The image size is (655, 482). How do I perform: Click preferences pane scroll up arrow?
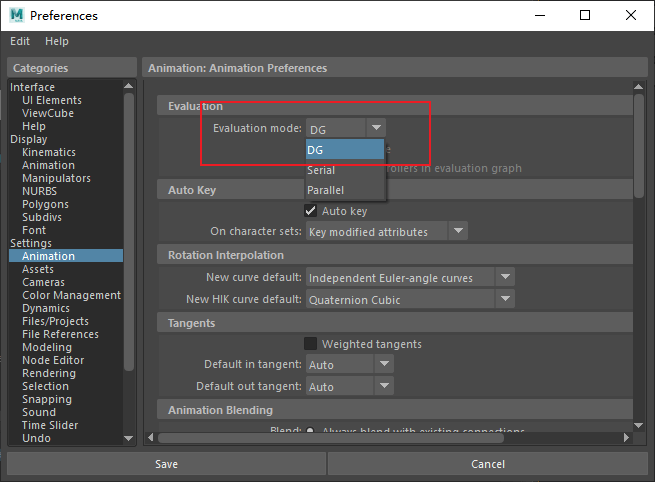pyautogui.click(x=638, y=86)
